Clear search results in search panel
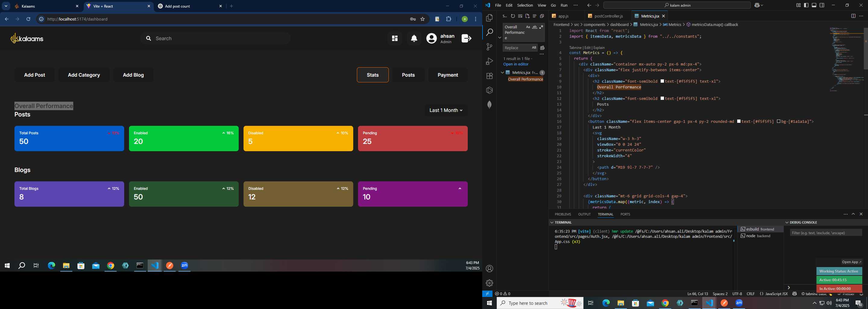The width and height of the screenshot is (868, 309). point(520,16)
